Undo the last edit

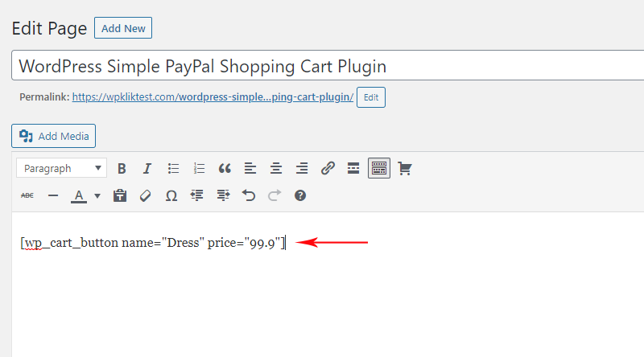coord(249,195)
